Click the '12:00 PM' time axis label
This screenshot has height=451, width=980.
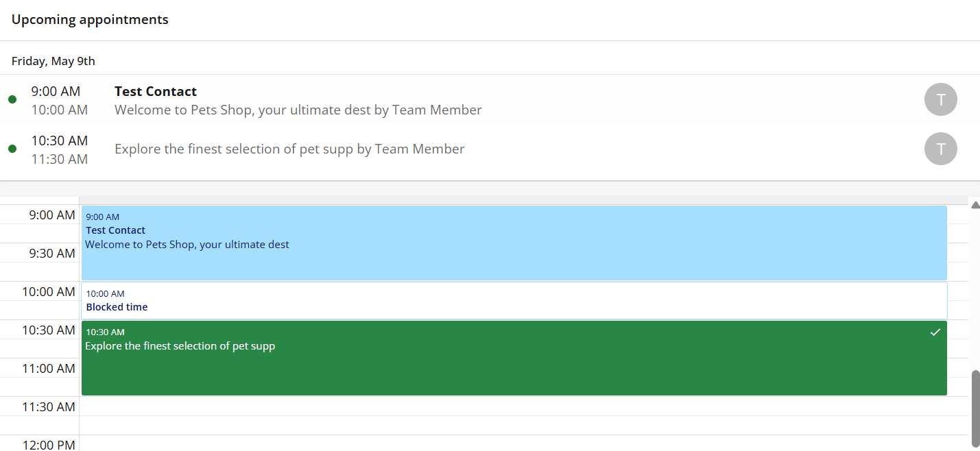point(49,445)
